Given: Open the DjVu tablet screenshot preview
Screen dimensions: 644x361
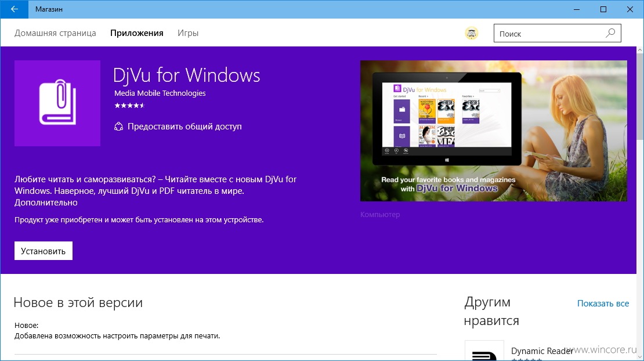Looking at the screenshot, I should [494, 131].
